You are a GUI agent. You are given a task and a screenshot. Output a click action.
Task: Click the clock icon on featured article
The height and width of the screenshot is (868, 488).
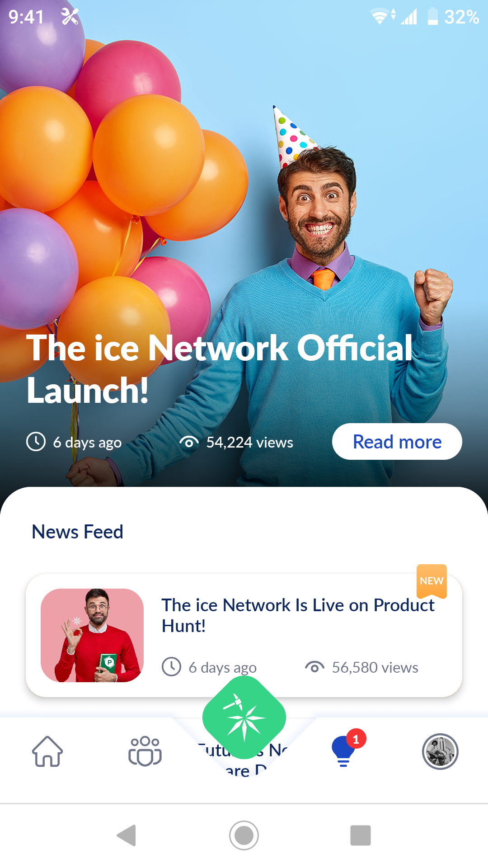coord(36,442)
